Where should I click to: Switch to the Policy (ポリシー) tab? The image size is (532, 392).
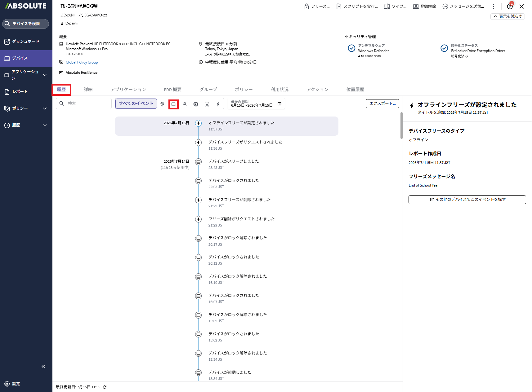click(244, 90)
